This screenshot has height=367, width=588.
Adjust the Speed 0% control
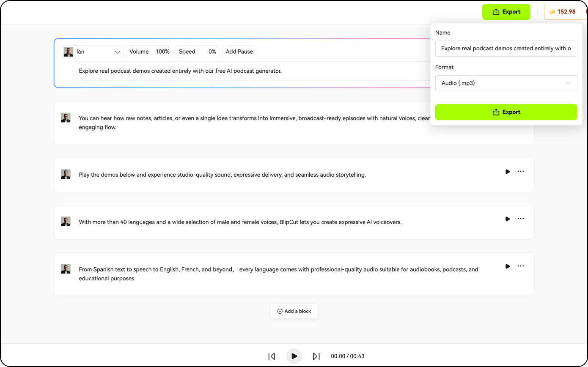coord(197,52)
